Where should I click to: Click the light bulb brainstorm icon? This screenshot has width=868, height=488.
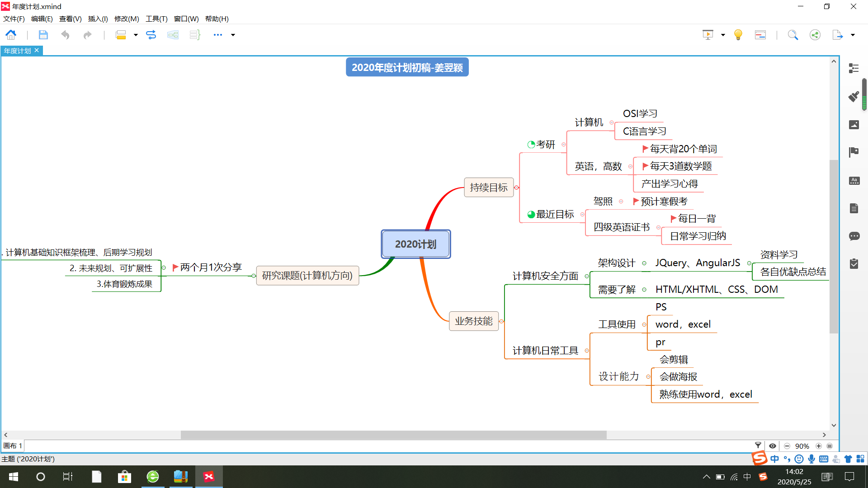click(737, 34)
